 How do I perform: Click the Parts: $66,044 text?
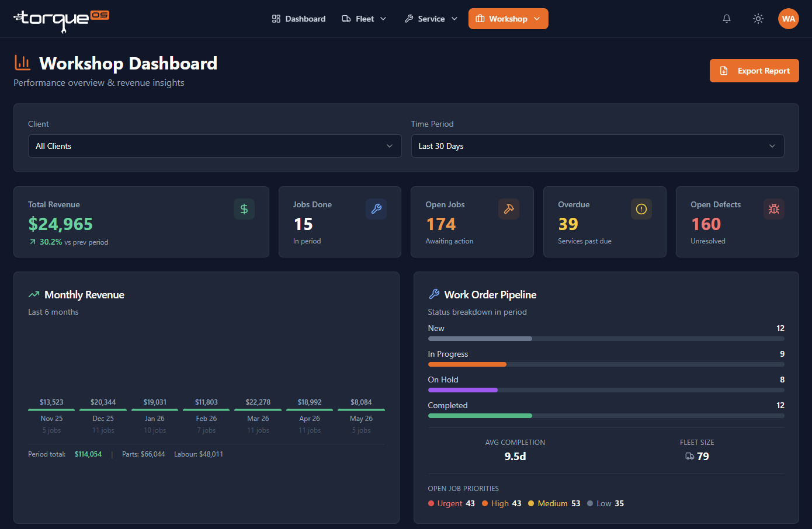(x=143, y=454)
